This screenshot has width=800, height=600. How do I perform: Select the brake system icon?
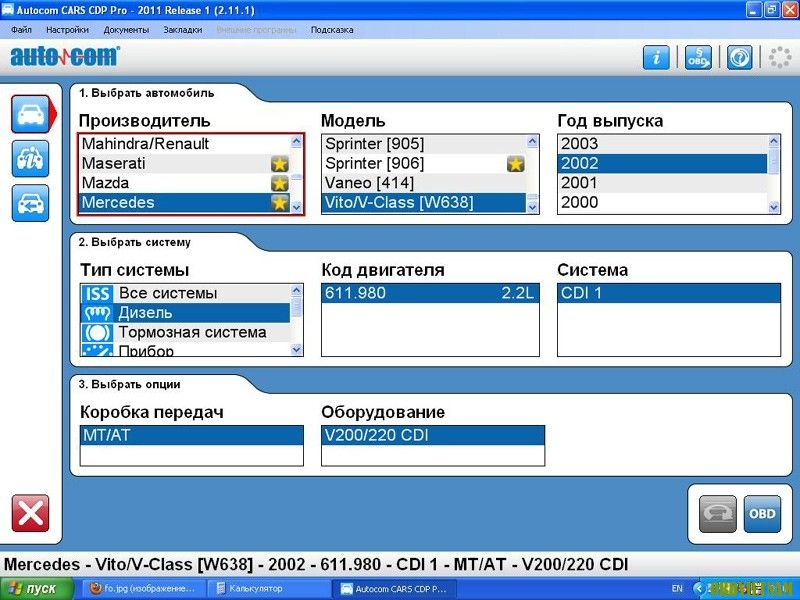pyautogui.click(x=97, y=332)
